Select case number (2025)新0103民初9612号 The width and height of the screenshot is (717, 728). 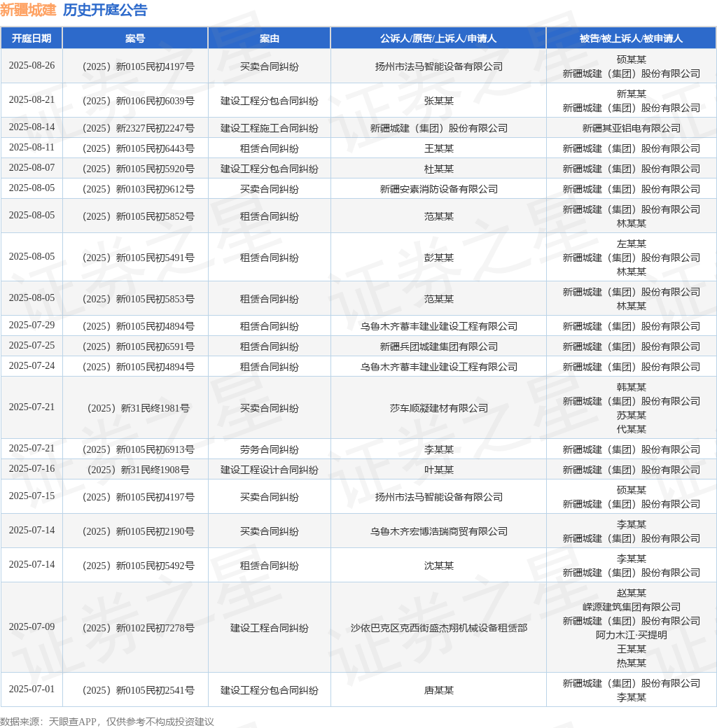coord(139,190)
